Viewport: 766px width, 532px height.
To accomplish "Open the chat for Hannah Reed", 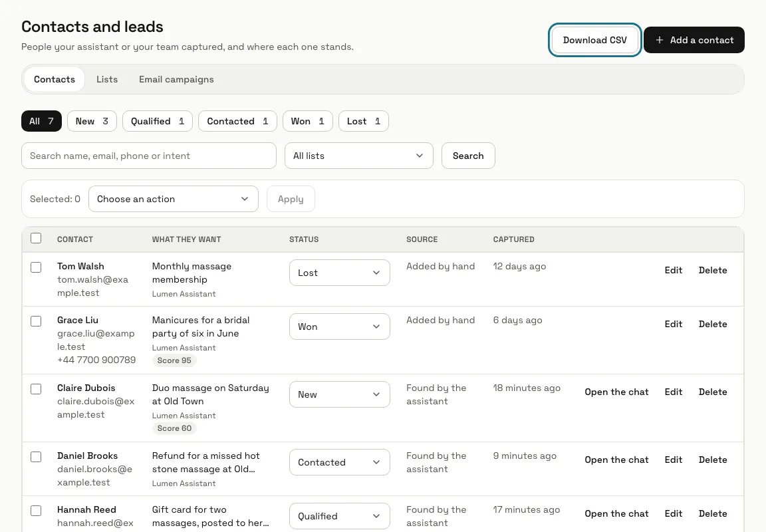I will (616, 513).
